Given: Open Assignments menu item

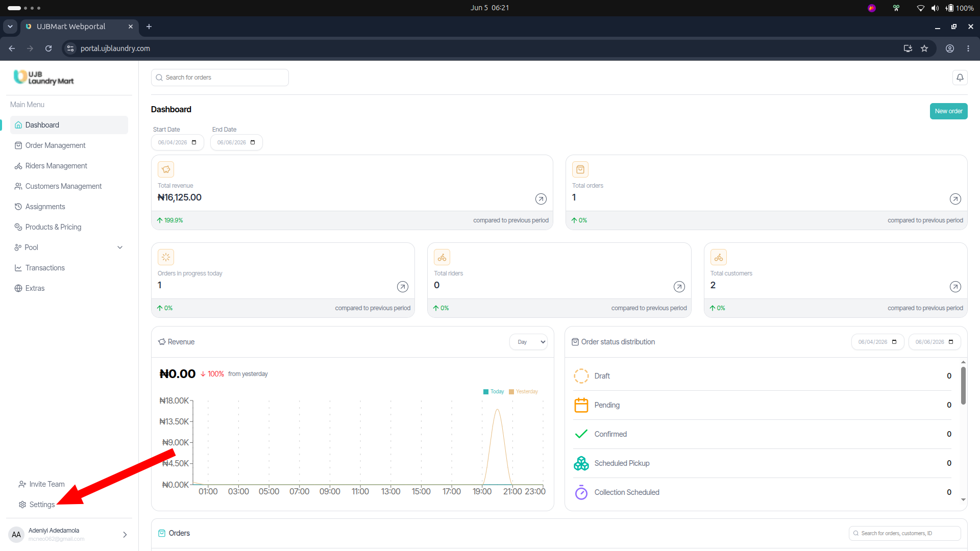Looking at the screenshot, I should pyautogui.click(x=69, y=207).
